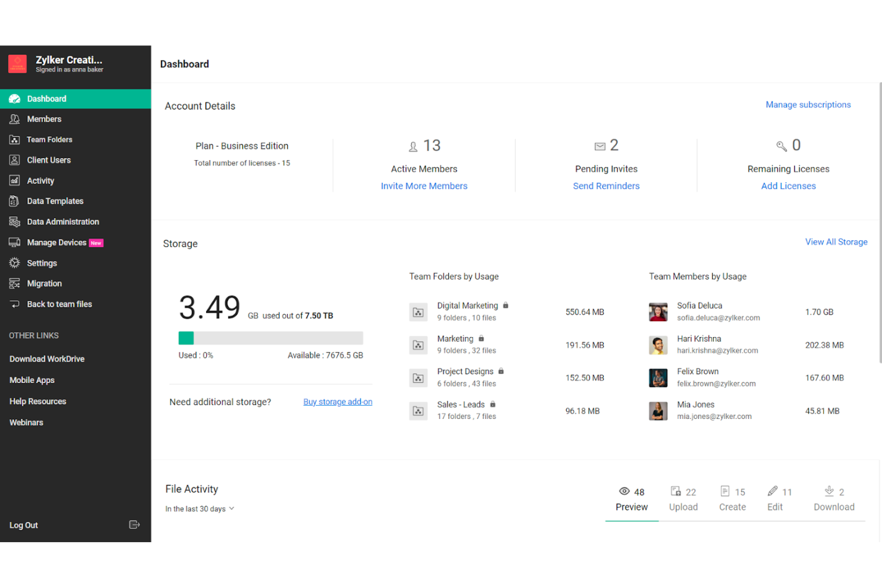This screenshot has height=588, width=882.
Task: Click Send Reminders link
Action: 606,186
